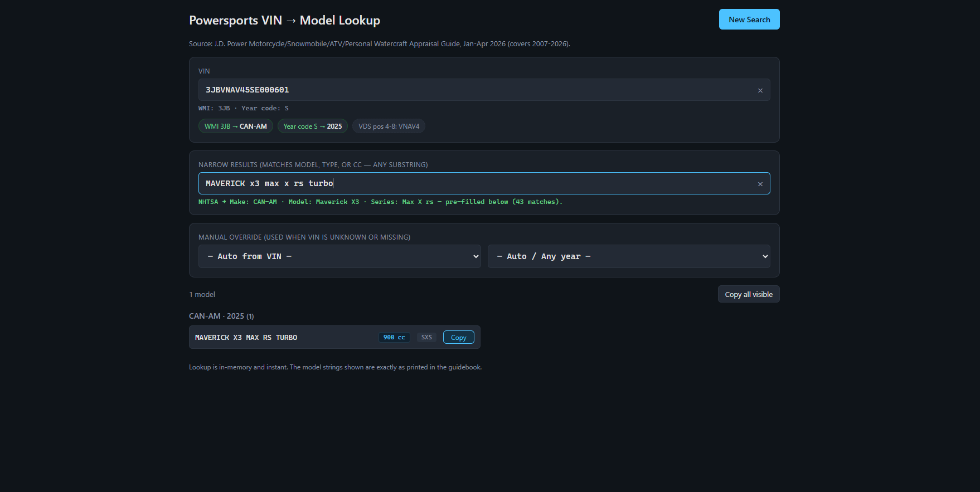Click the SXS type badge
Viewport: 980px width, 492px height.
coord(426,337)
